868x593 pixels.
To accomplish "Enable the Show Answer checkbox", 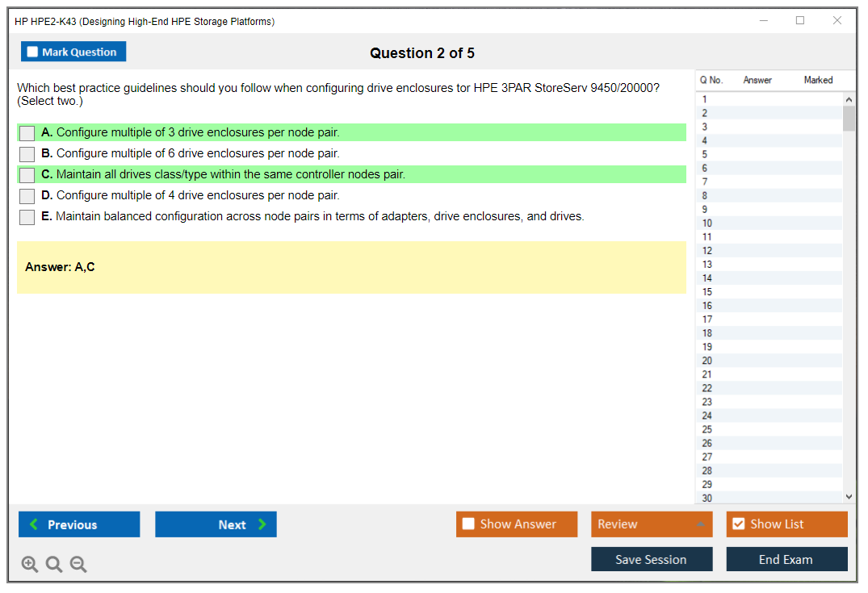I will tap(468, 524).
